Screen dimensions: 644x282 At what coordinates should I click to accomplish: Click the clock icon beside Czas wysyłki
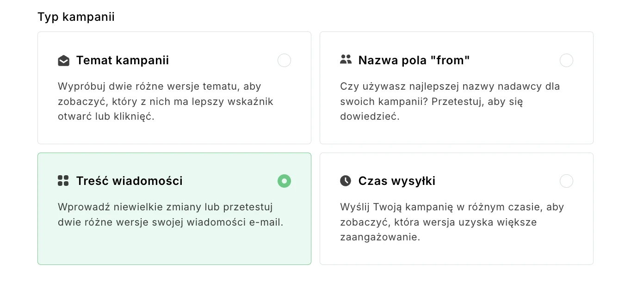coord(346,181)
